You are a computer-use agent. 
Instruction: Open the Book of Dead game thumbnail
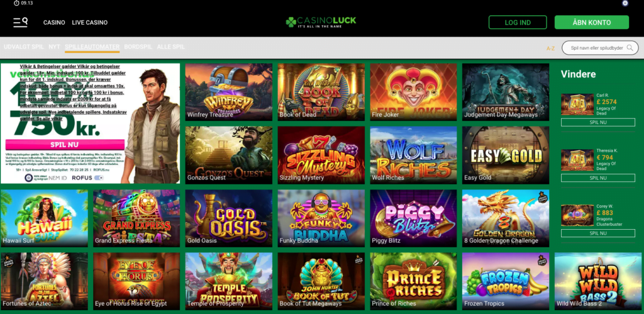click(x=321, y=92)
